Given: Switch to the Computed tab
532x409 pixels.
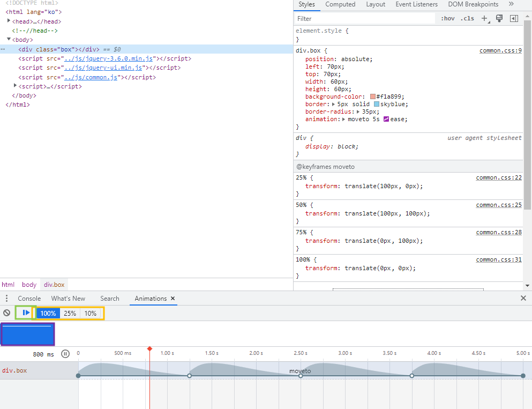Looking at the screenshot, I should click(x=340, y=4).
